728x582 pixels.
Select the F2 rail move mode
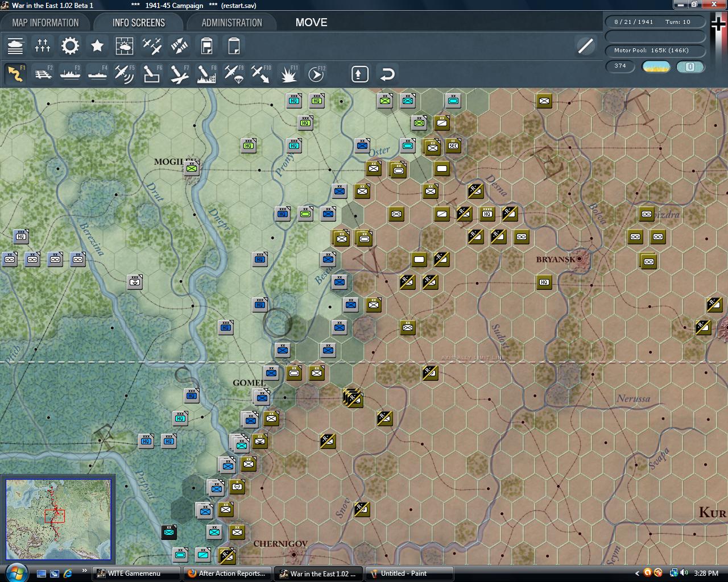pos(43,74)
